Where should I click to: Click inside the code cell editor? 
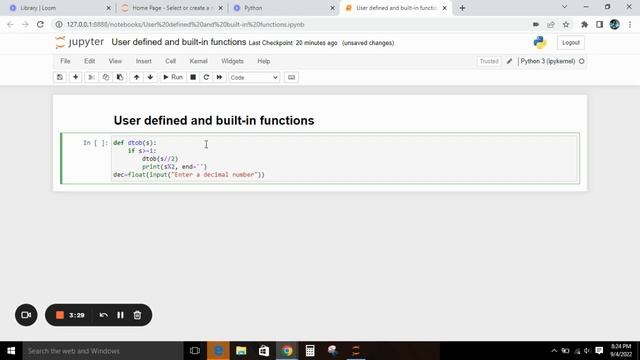(344, 158)
